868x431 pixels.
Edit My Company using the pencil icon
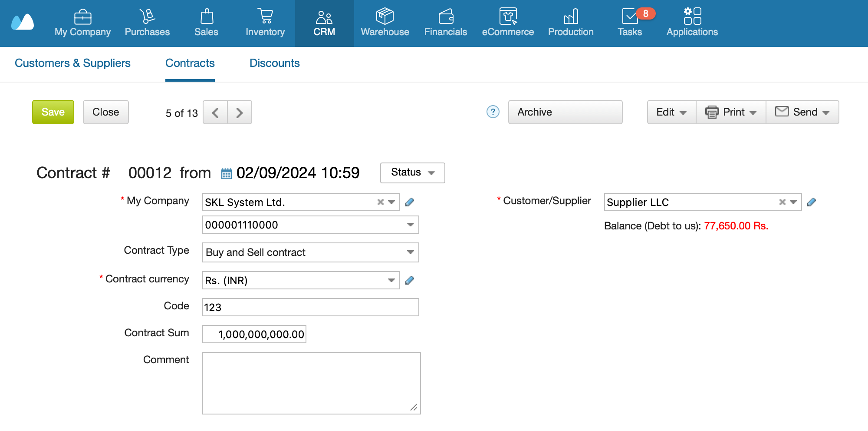pyautogui.click(x=409, y=202)
